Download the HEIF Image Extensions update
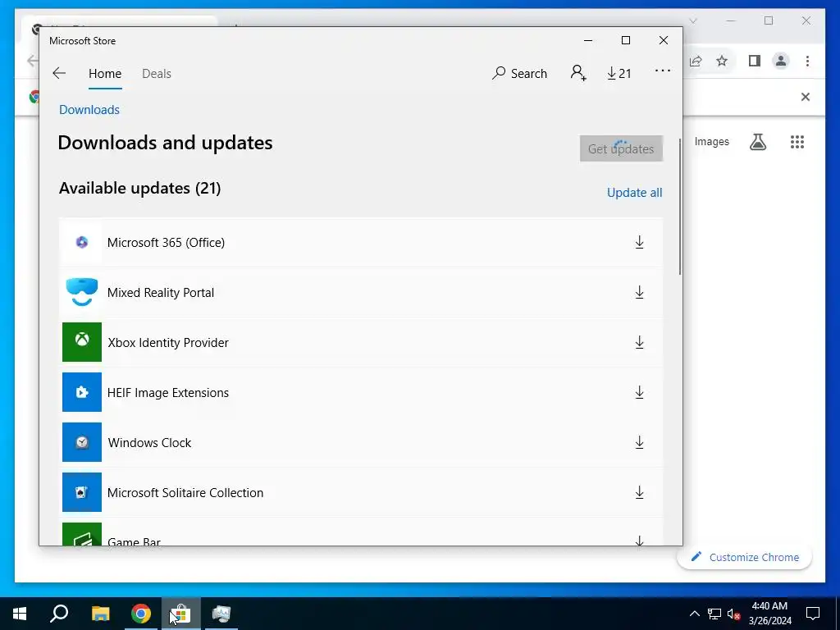This screenshot has height=630, width=840. 639,393
